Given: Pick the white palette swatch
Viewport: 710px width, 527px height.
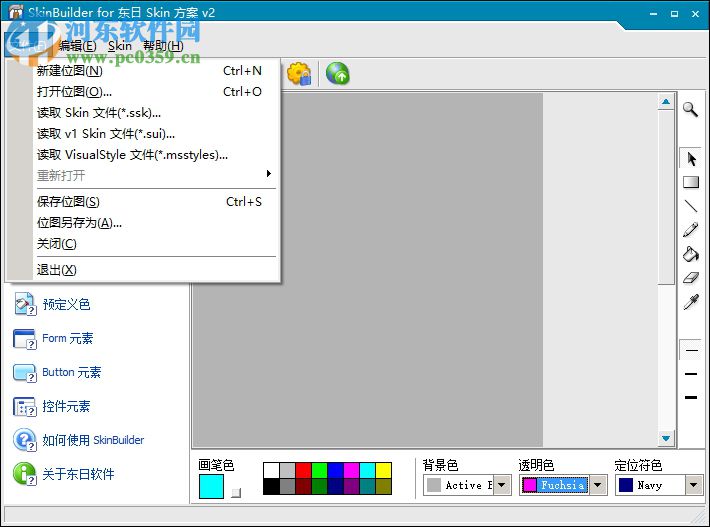Looking at the screenshot, I should click(x=271, y=470).
